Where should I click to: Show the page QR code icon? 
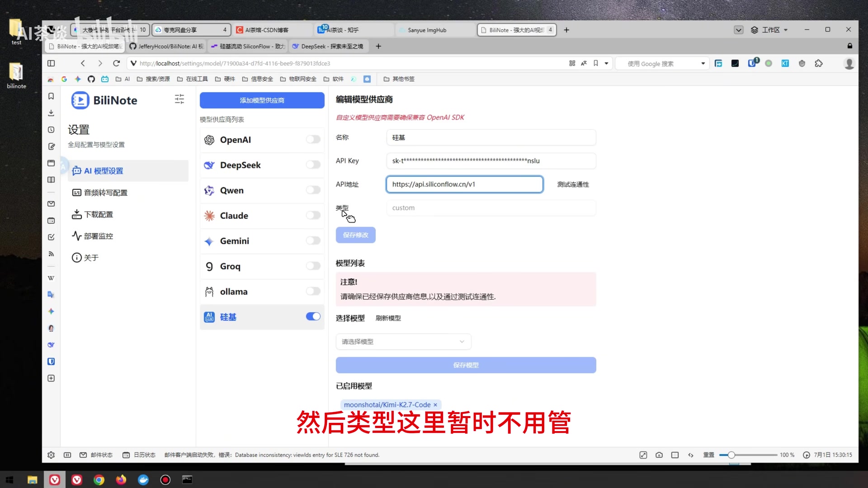point(572,63)
